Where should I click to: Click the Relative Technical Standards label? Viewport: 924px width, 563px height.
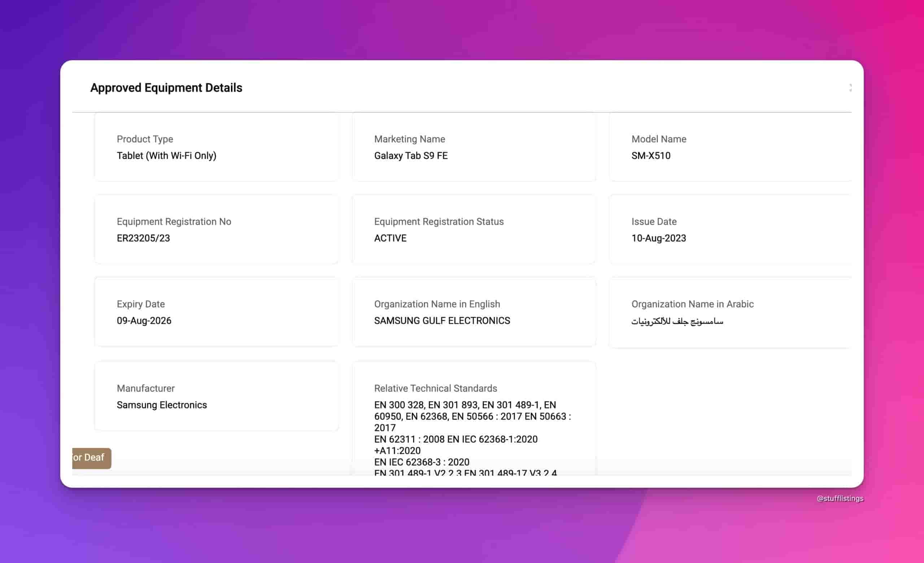coord(435,388)
